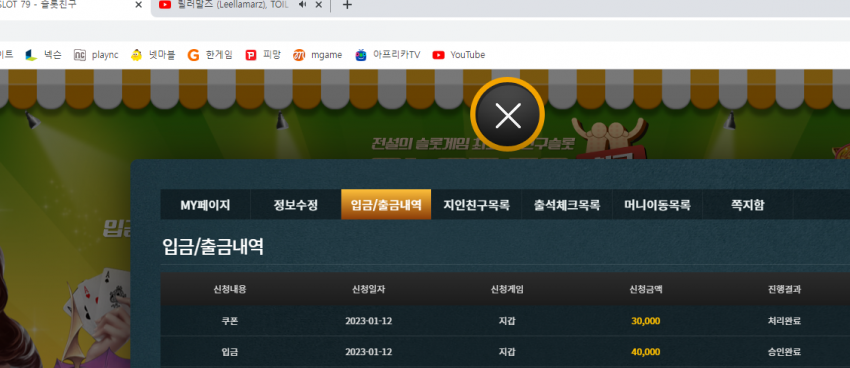850x368 pixels.
Task: Open the mgame bookmark icon
Action: (x=299, y=55)
